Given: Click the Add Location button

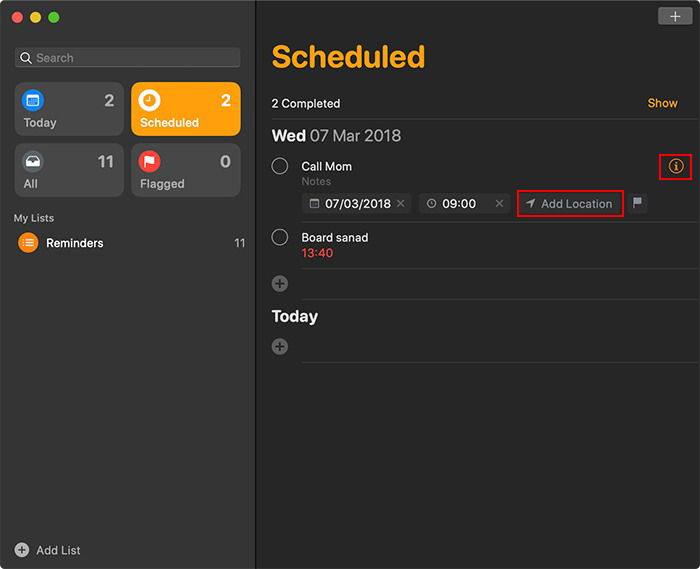Looking at the screenshot, I should click(570, 204).
